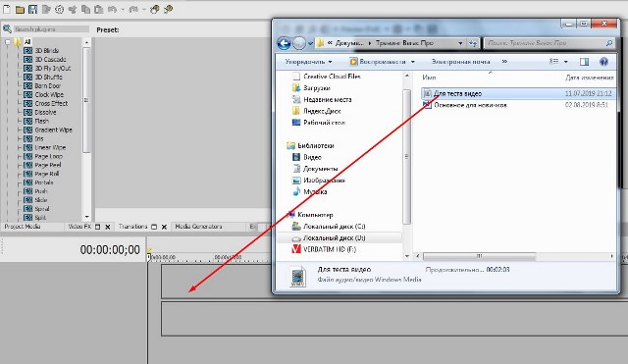The height and width of the screenshot is (364, 628).
Task: Click the transitions list vertical scrollbar
Action: click(87, 99)
